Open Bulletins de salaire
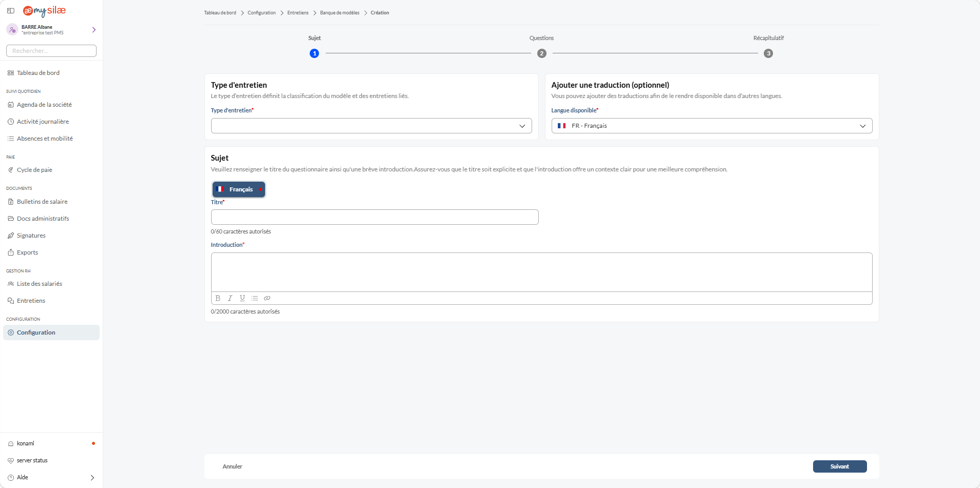Image resolution: width=980 pixels, height=488 pixels. click(x=42, y=202)
